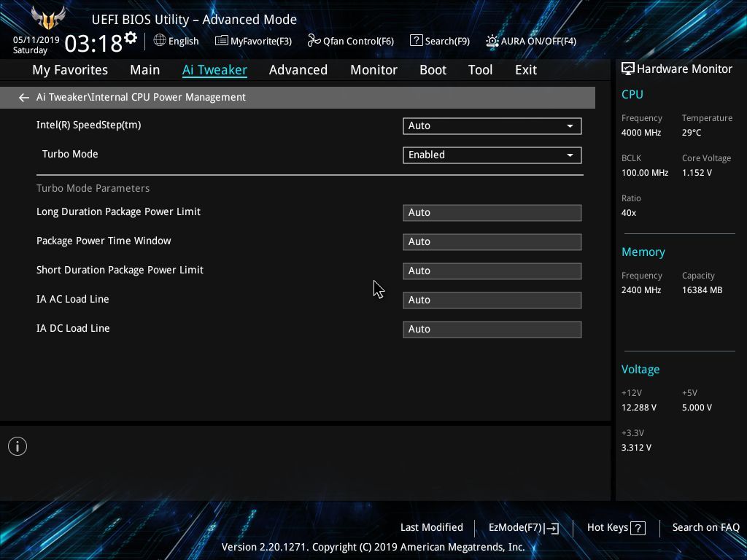Viewport: 747px width, 560px height.
Task: Click the EzMode exit arrow icon
Action: [x=551, y=528]
